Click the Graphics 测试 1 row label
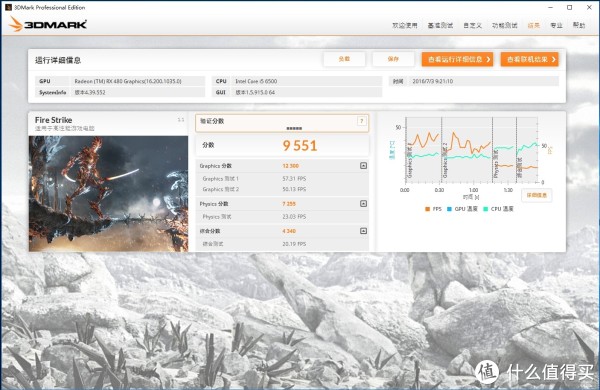The image size is (600, 390). (x=220, y=179)
